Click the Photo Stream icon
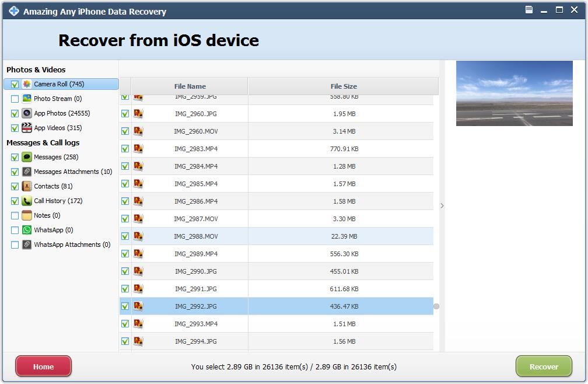Image resolution: width=588 pixels, height=384 pixels. (27, 99)
